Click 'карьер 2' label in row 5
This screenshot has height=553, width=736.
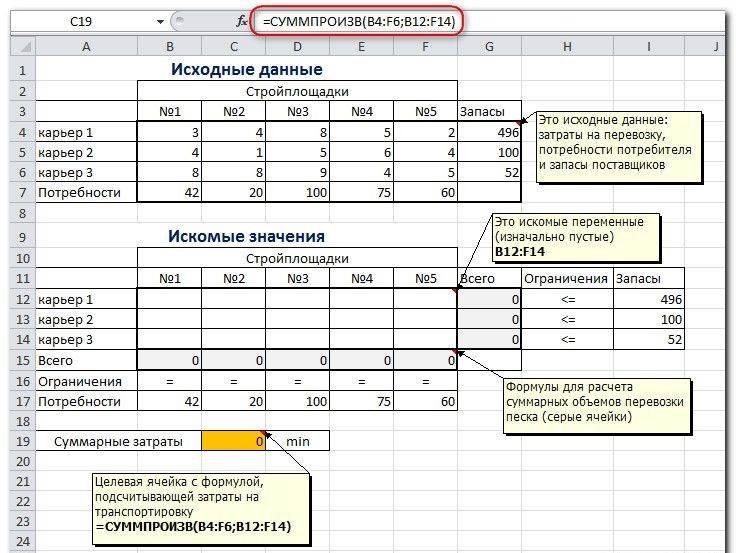tap(86, 153)
